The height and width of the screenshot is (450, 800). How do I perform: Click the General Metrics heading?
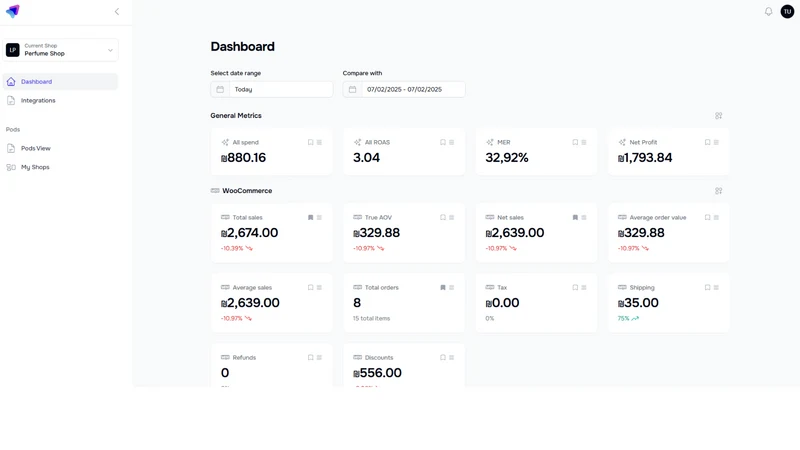236,116
